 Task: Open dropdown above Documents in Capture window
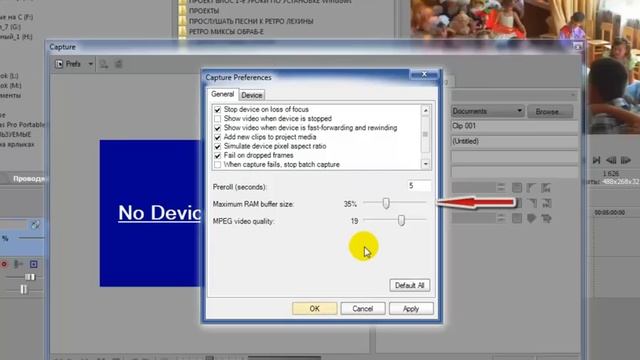click(x=514, y=95)
